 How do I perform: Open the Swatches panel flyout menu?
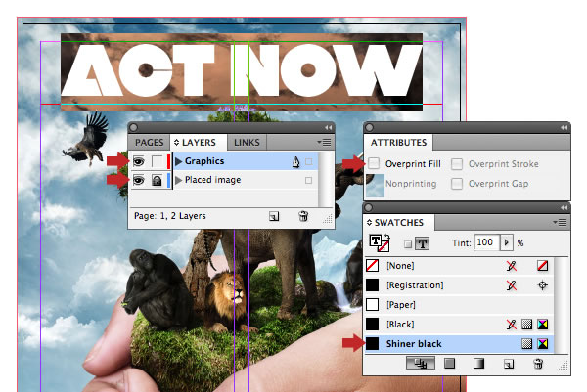[x=560, y=222]
